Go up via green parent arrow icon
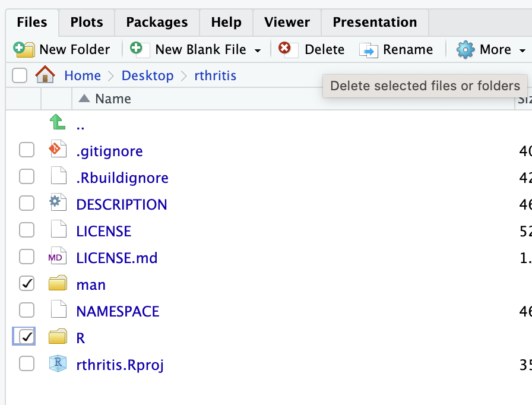The height and width of the screenshot is (405, 532). coord(57,123)
